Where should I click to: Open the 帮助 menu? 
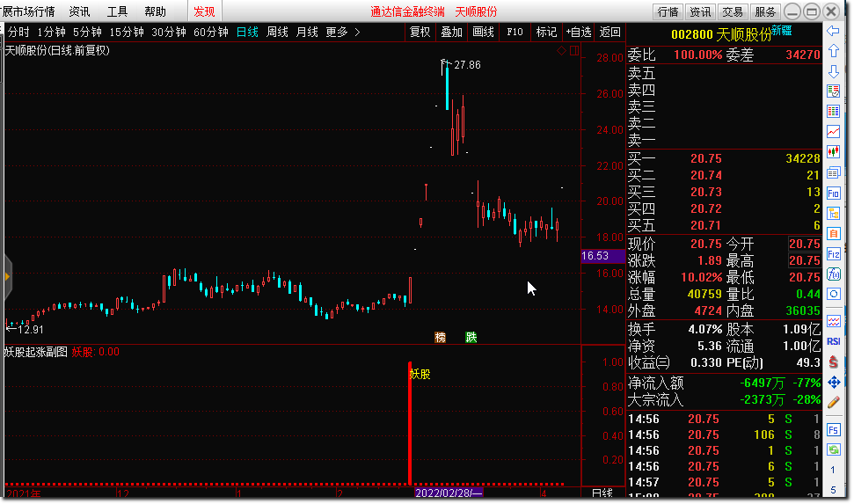coord(155,11)
